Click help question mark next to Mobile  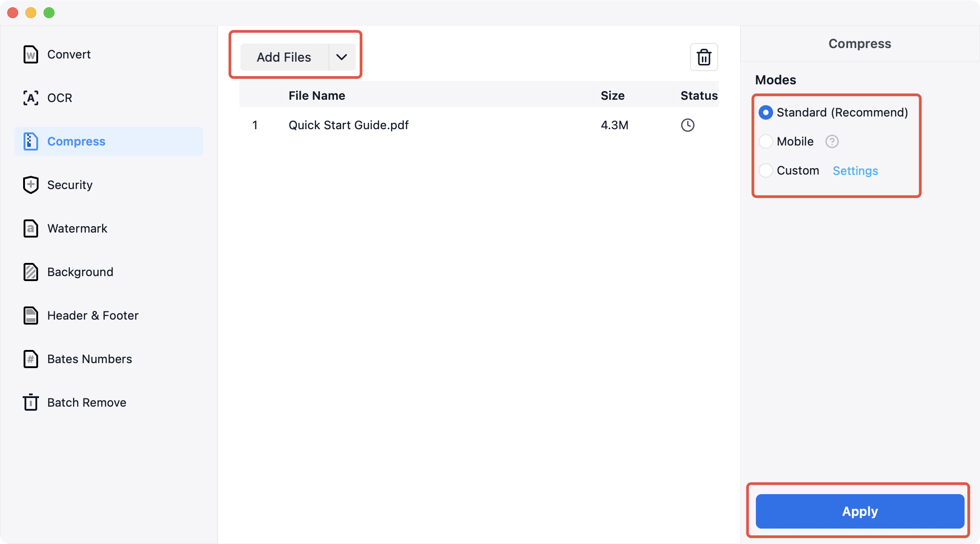click(x=832, y=141)
